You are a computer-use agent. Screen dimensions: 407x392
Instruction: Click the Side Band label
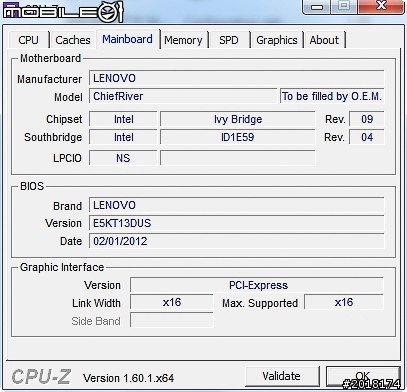coord(96,321)
